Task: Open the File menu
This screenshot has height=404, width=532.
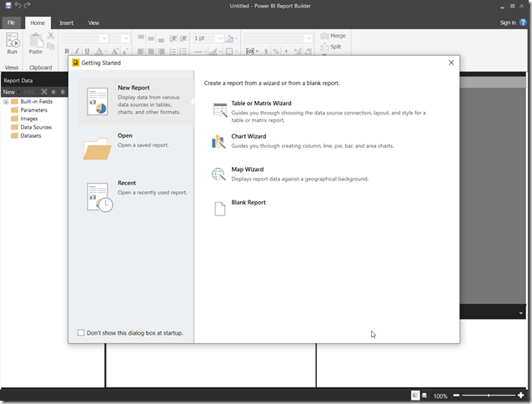Action: point(12,23)
